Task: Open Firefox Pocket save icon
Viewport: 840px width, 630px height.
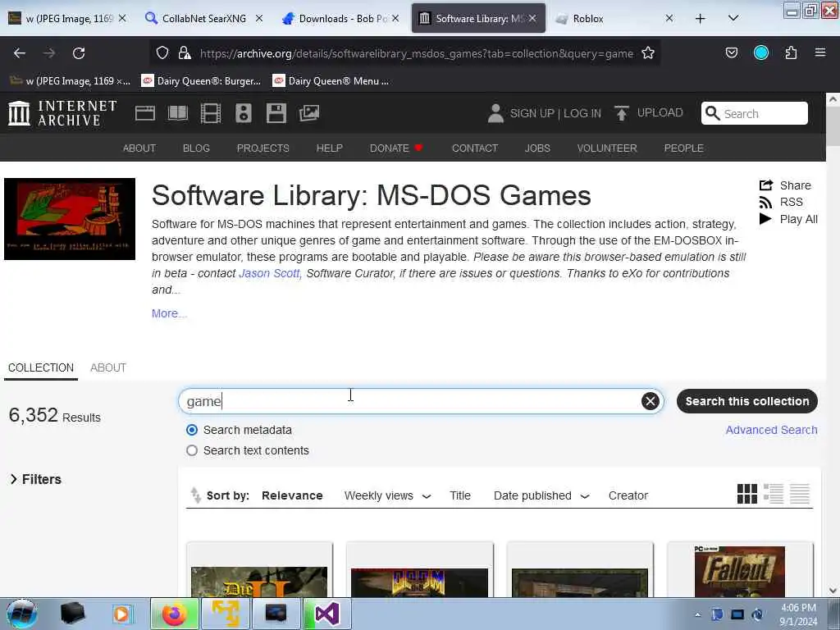Action: (731, 52)
